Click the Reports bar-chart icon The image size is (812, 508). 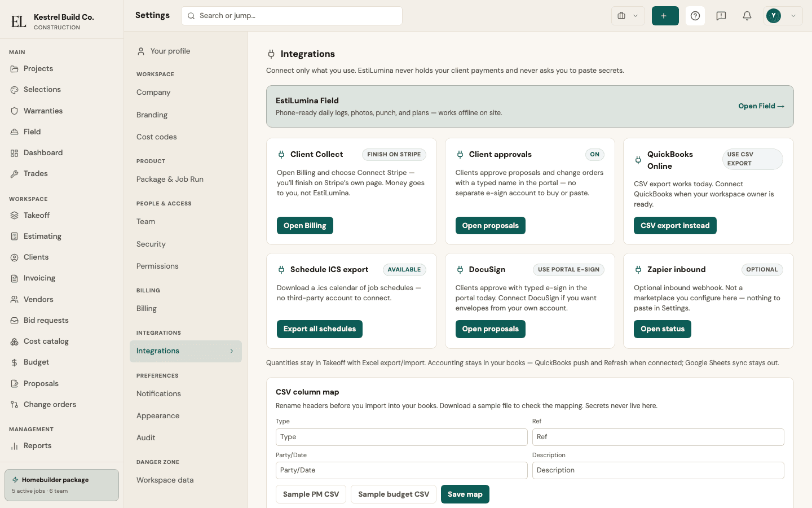[15, 446]
